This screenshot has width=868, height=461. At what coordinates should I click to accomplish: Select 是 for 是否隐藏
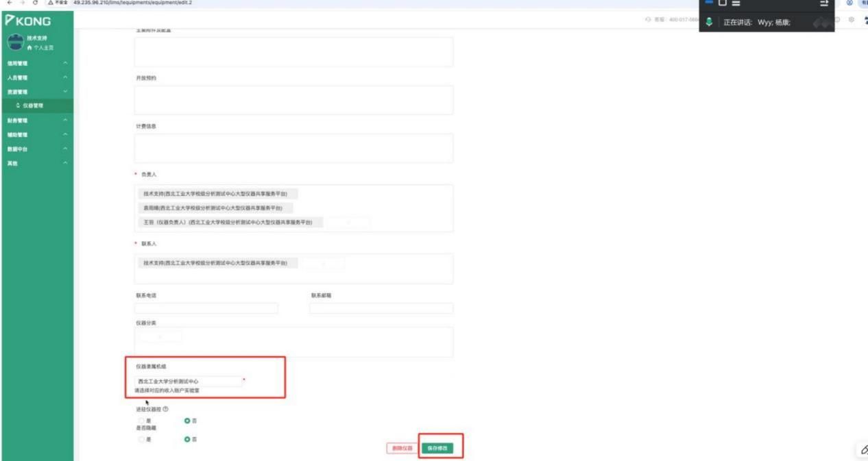(x=141, y=439)
